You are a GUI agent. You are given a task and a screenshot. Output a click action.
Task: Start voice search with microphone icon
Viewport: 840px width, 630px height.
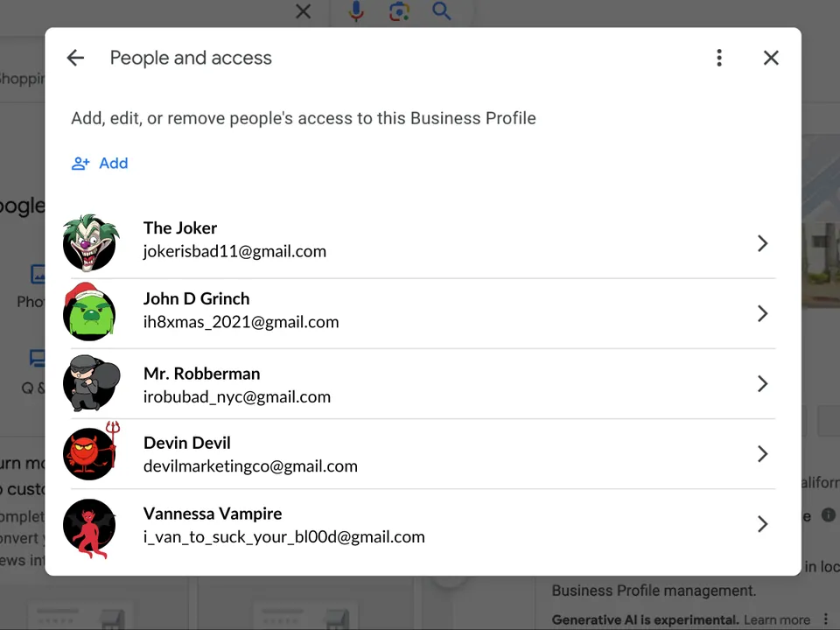click(x=356, y=10)
